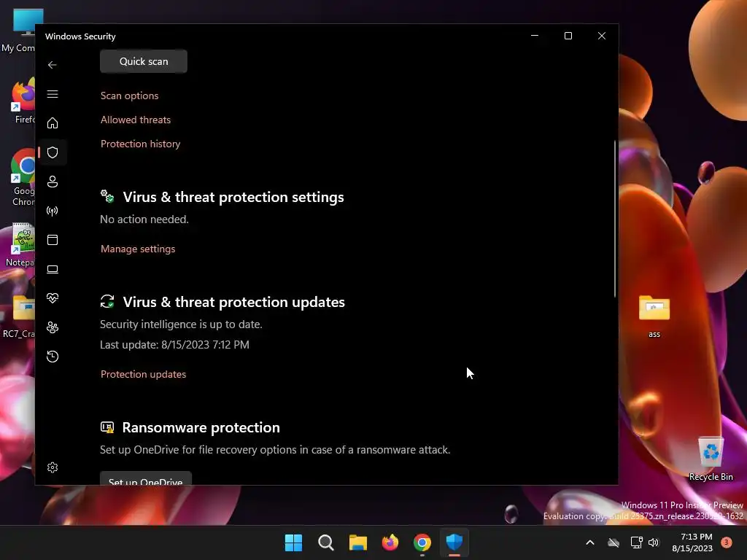This screenshot has height=560, width=747.
Task: Go back with the arrow icon
Action: click(x=53, y=65)
